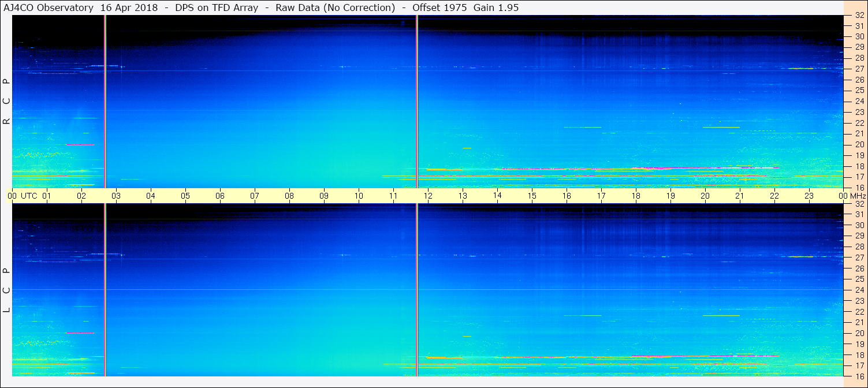Viewport: 868px width, 388px height.
Task: Click the 27 MHz label on LCP frequency scale
Action: click(859, 258)
